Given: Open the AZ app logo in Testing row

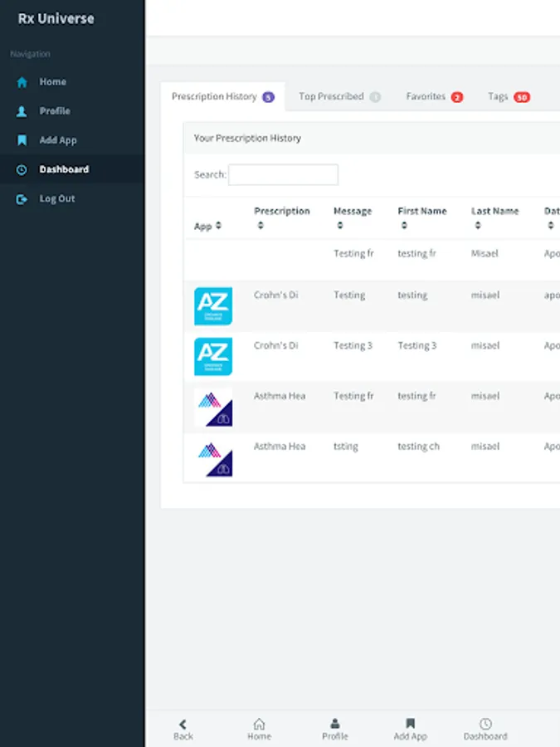Looking at the screenshot, I should (213, 306).
